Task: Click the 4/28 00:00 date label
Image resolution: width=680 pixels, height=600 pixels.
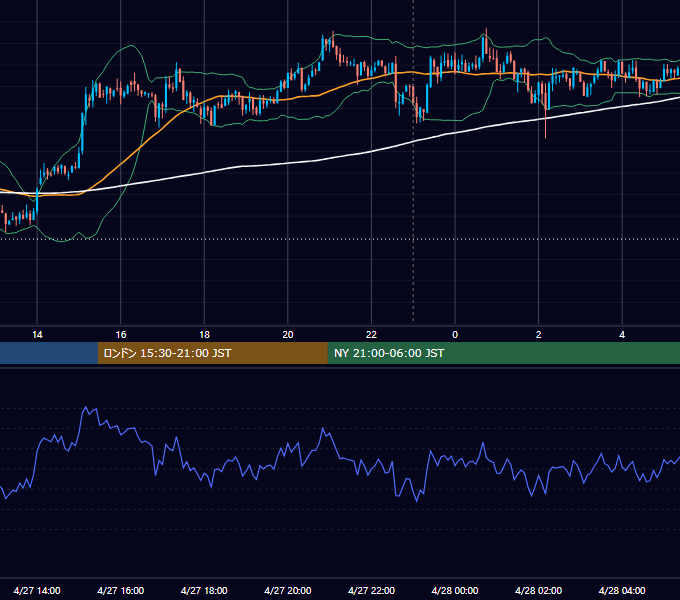Action: click(455, 590)
